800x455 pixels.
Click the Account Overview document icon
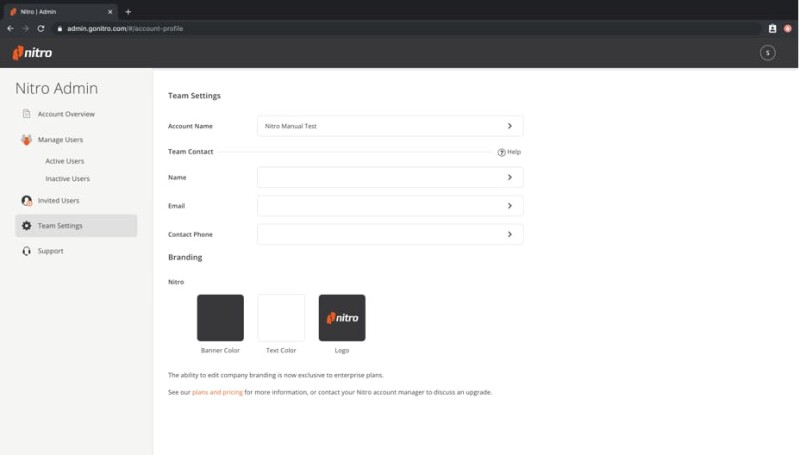(27, 114)
